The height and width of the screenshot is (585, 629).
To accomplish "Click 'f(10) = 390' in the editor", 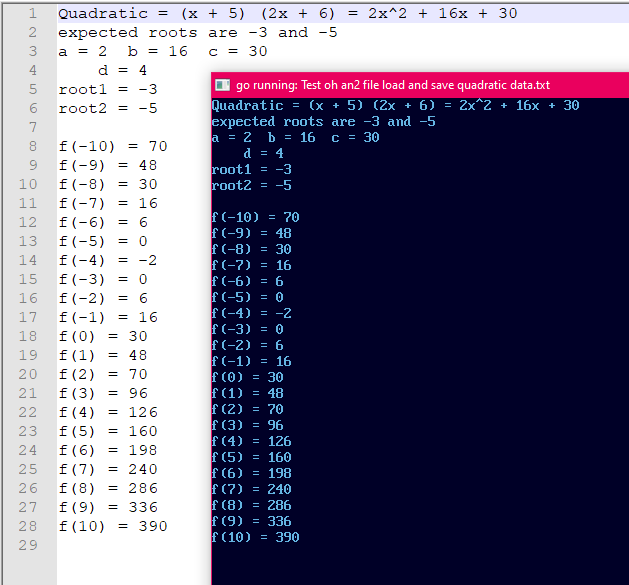I will [113, 526].
